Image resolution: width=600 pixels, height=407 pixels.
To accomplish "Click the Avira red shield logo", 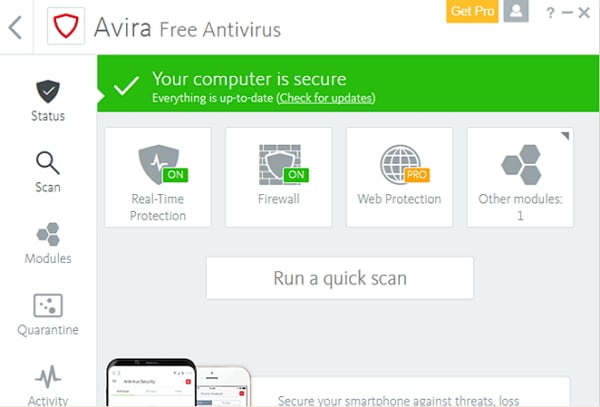I will click(66, 26).
